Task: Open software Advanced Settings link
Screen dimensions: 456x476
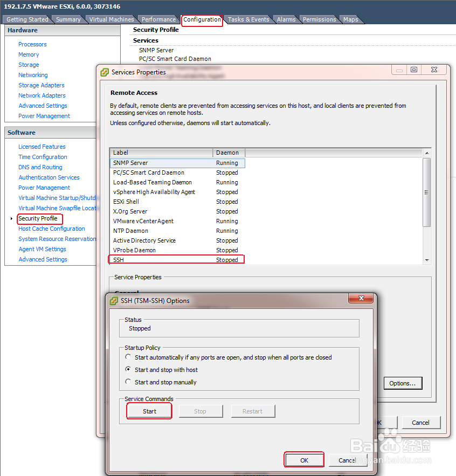Action: (x=43, y=259)
